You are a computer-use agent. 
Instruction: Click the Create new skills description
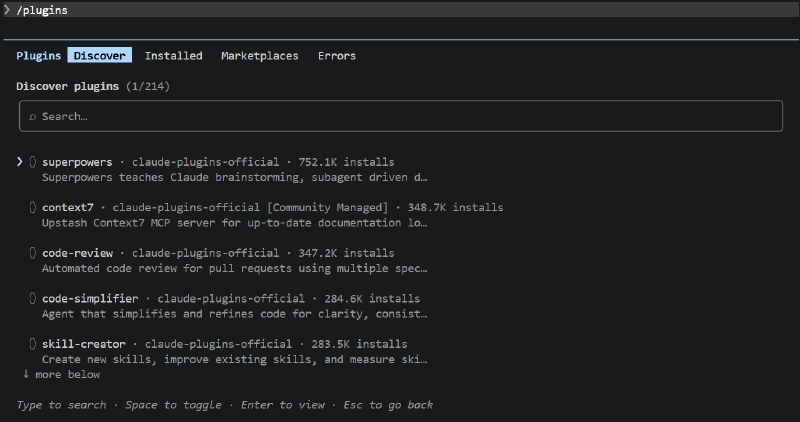click(235, 359)
